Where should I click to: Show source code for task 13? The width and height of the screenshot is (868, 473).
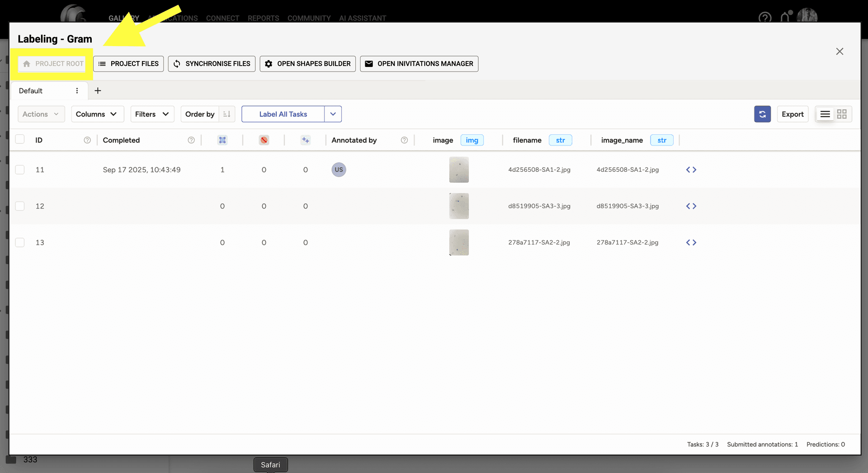coord(691,242)
